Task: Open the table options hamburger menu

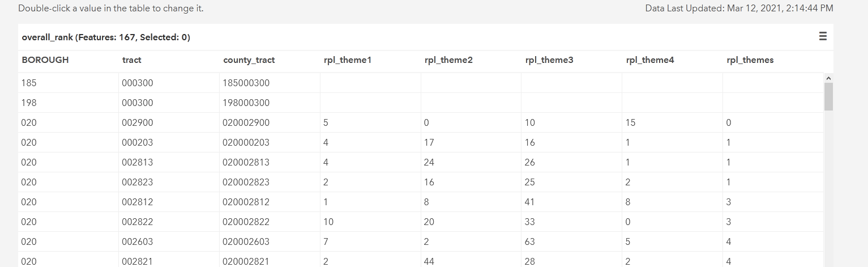Action: click(823, 37)
